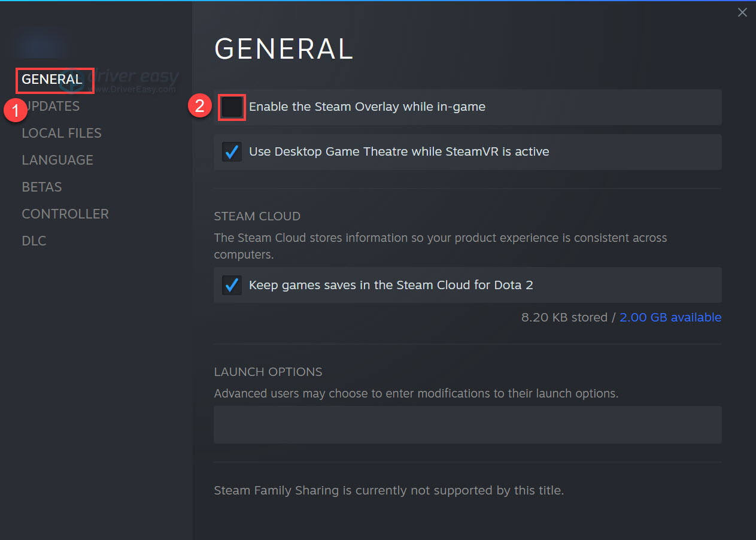Go to the LANGUAGE tab

[57, 160]
